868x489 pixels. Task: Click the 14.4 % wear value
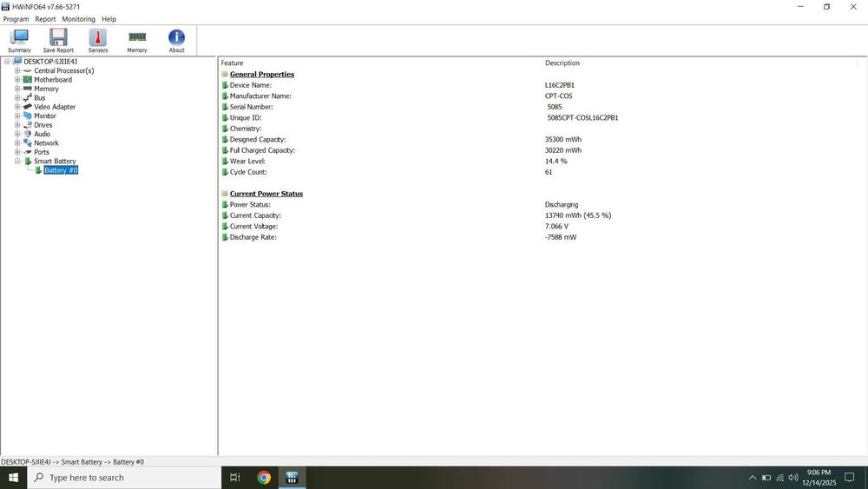click(556, 162)
